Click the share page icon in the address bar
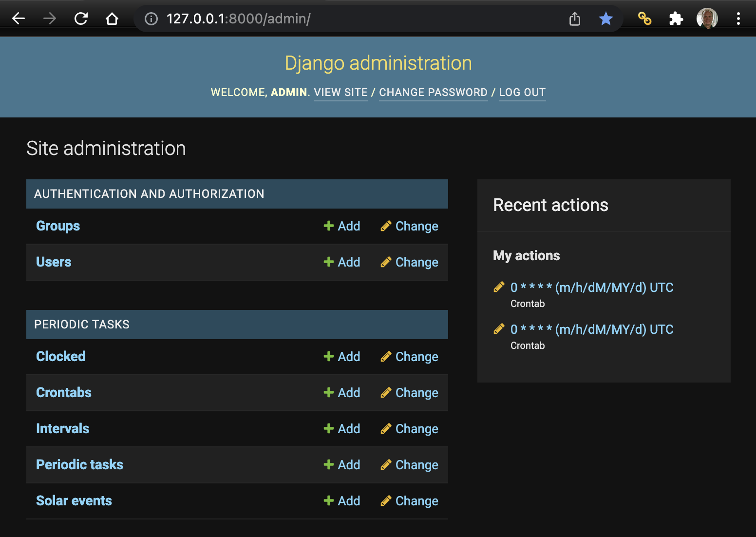756x537 pixels. pos(575,19)
